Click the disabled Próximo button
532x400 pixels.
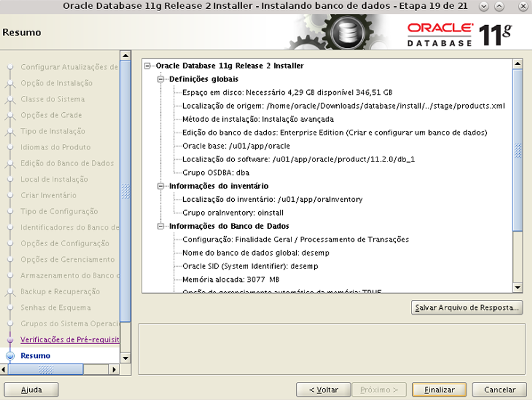pyautogui.click(x=379, y=390)
